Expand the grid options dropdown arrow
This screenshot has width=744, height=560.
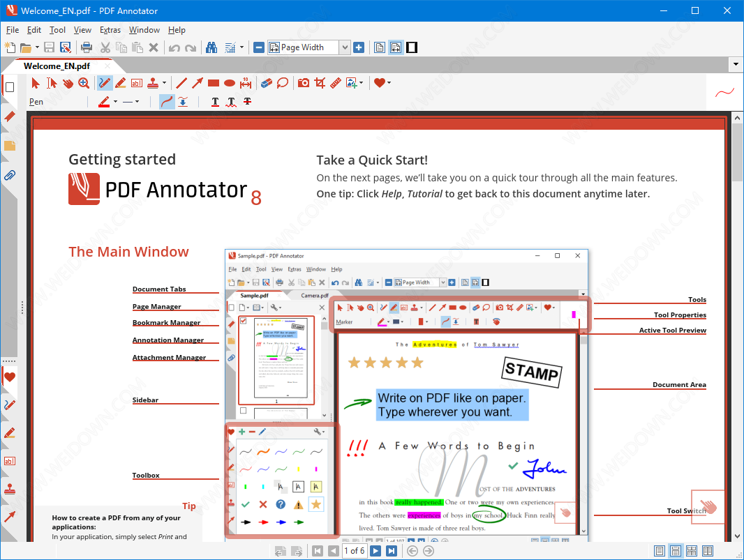(241, 47)
